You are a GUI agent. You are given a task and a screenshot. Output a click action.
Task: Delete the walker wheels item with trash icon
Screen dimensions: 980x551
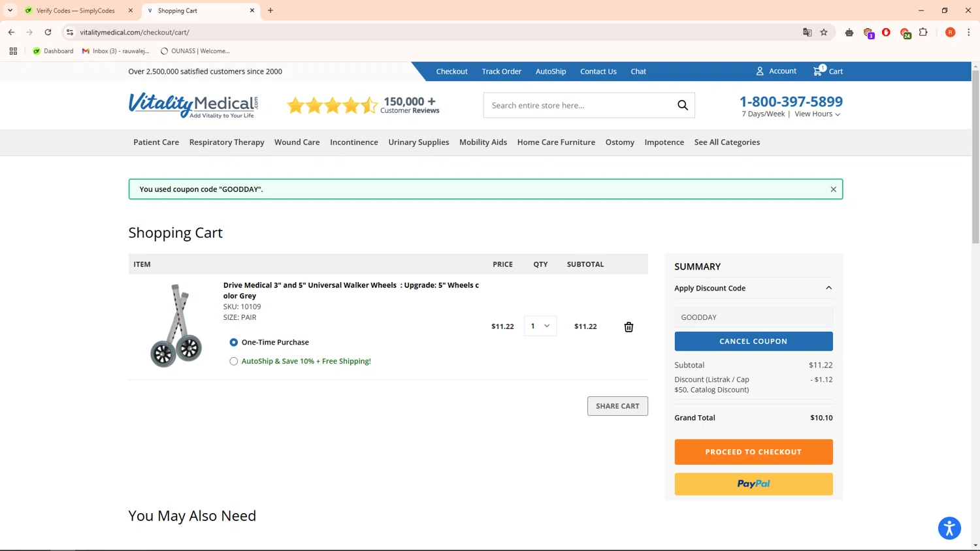(x=629, y=326)
